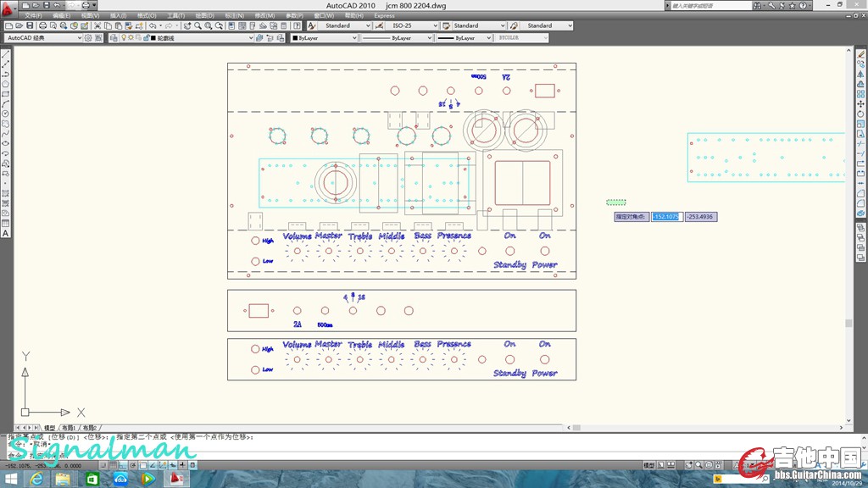Select the Text (A) tool in the left toolbar
This screenshot has height=488, width=868.
5,233
